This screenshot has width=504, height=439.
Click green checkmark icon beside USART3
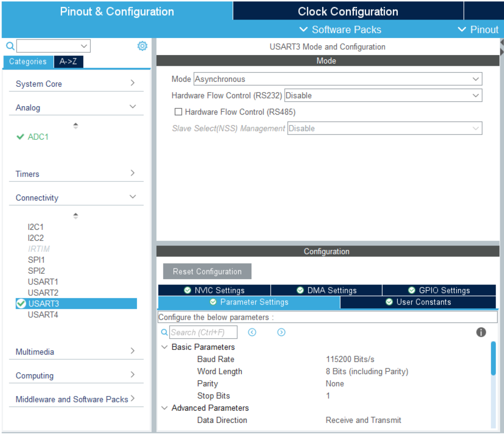pos(21,304)
